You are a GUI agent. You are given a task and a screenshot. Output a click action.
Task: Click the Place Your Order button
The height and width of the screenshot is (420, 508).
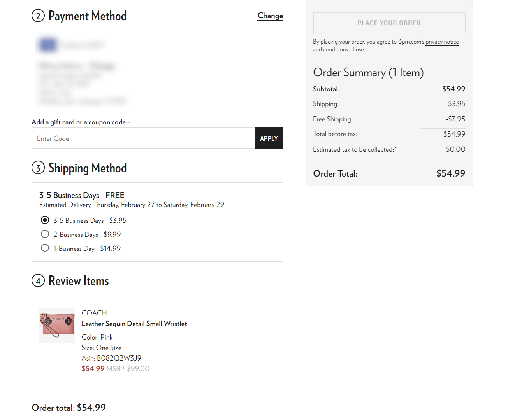coord(389,23)
